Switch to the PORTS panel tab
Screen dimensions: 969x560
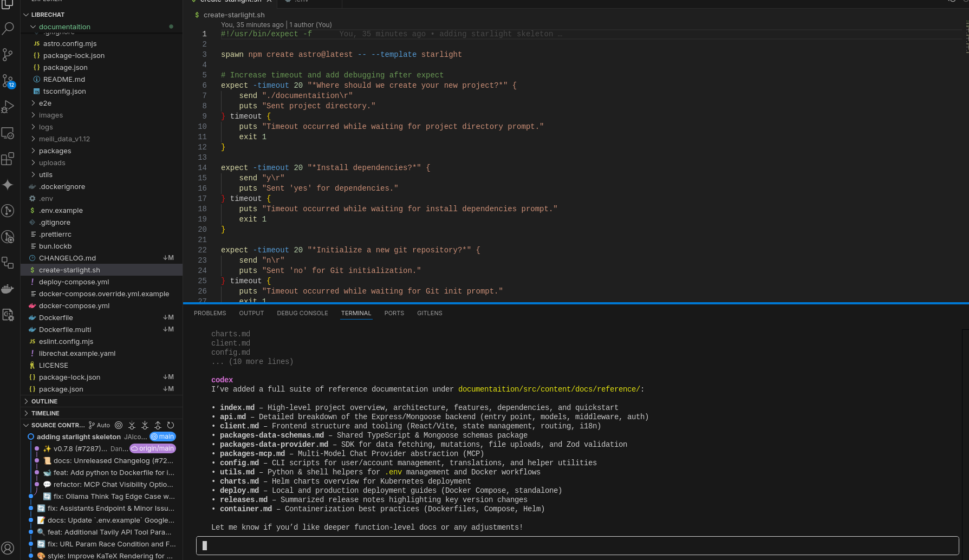pos(394,313)
